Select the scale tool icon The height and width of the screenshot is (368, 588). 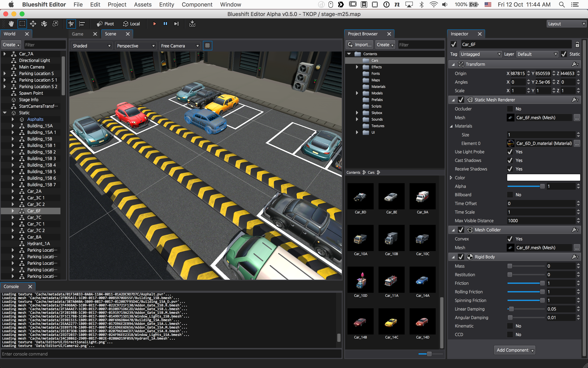click(55, 24)
